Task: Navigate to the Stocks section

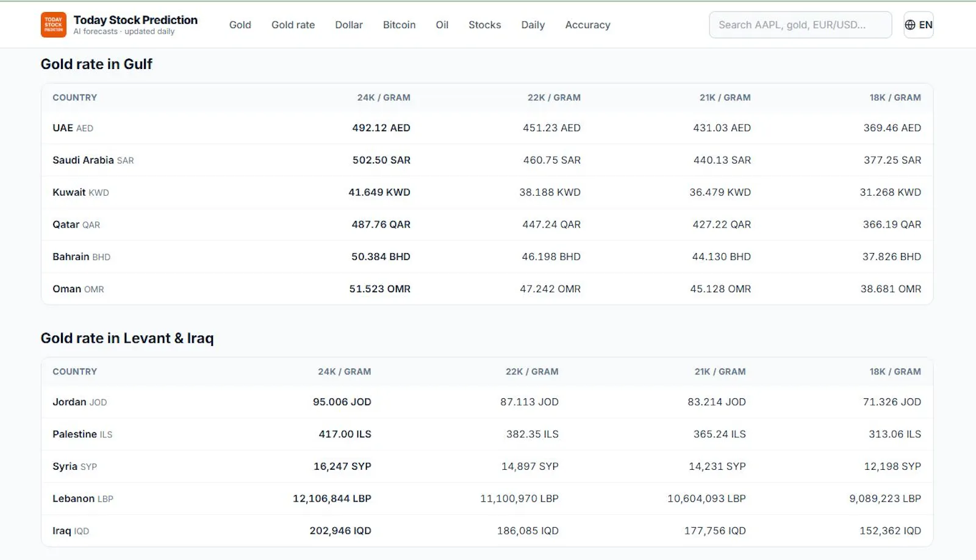Action: [484, 25]
